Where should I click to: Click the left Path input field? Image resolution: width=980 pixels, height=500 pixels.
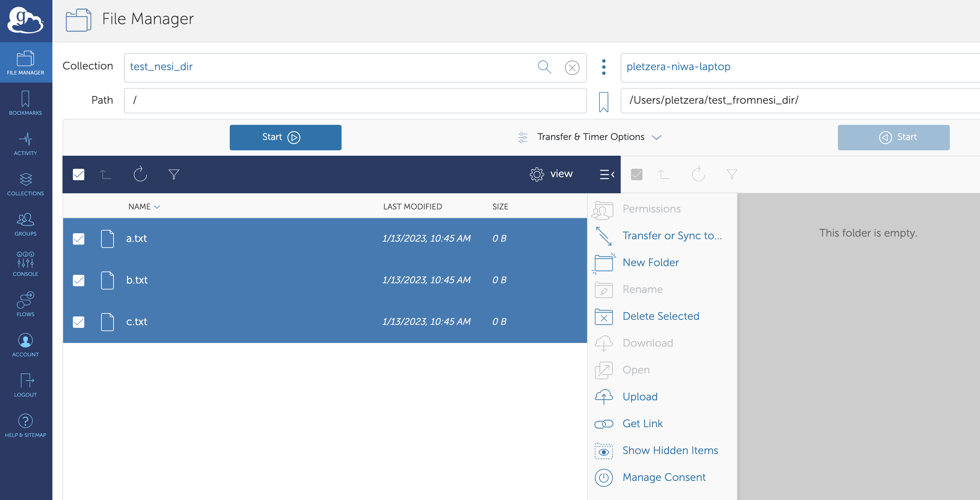(x=355, y=100)
